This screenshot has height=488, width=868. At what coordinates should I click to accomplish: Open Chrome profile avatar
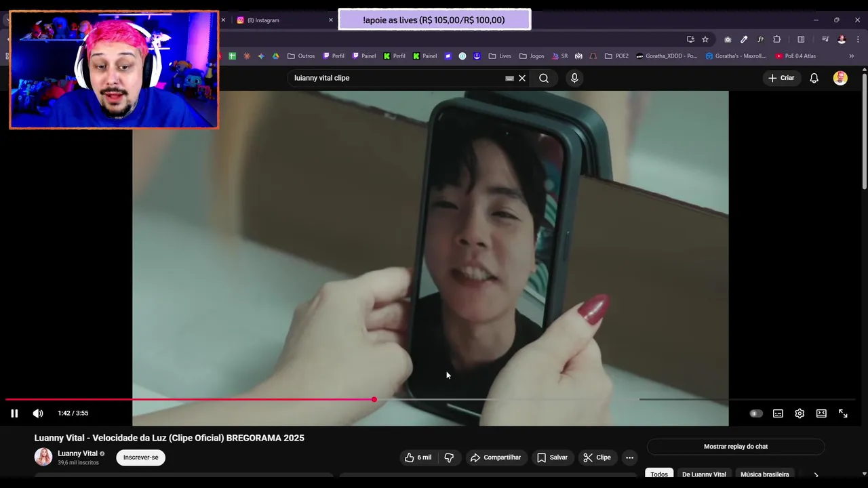tap(842, 39)
